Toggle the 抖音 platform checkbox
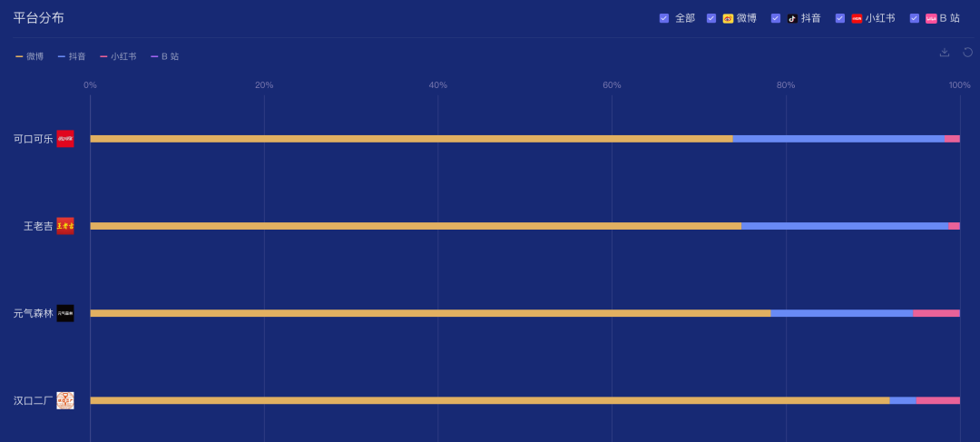 (x=776, y=19)
